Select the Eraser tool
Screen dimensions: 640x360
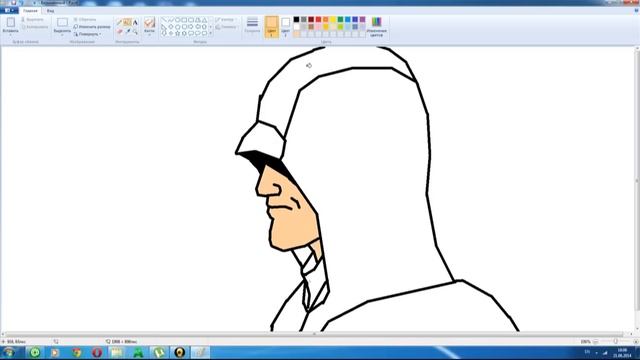[x=120, y=31]
